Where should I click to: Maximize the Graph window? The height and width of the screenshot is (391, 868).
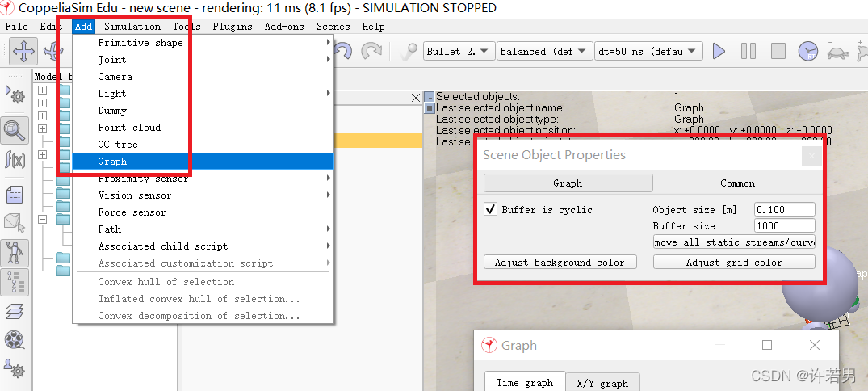[x=767, y=345]
